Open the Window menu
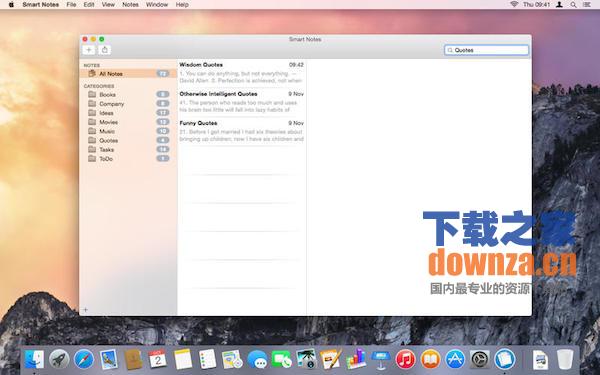The width and height of the screenshot is (600, 375). click(x=157, y=5)
